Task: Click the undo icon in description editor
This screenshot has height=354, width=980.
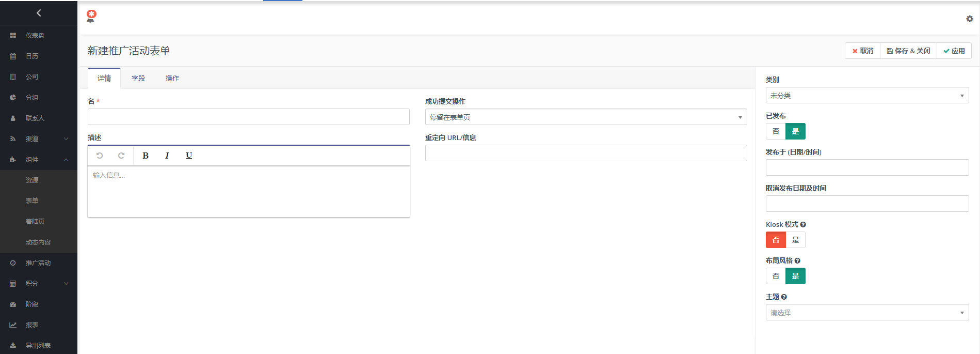Action: click(x=100, y=156)
